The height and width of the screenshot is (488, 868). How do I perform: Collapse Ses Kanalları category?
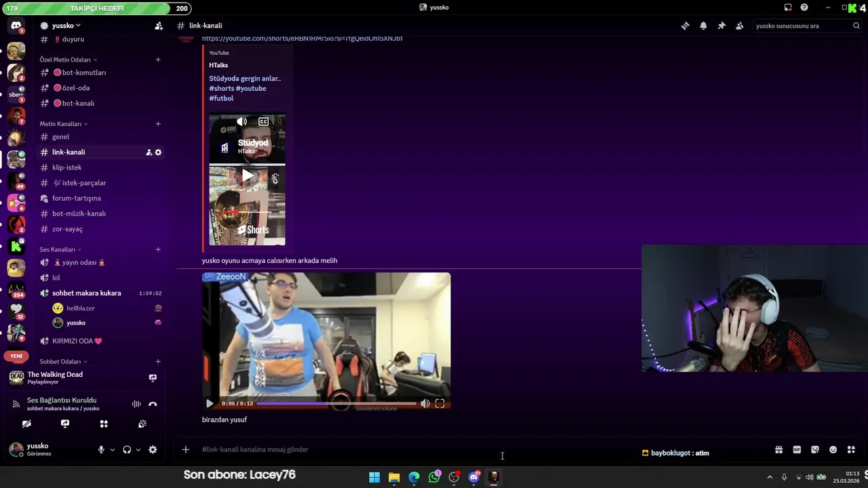click(60, 249)
